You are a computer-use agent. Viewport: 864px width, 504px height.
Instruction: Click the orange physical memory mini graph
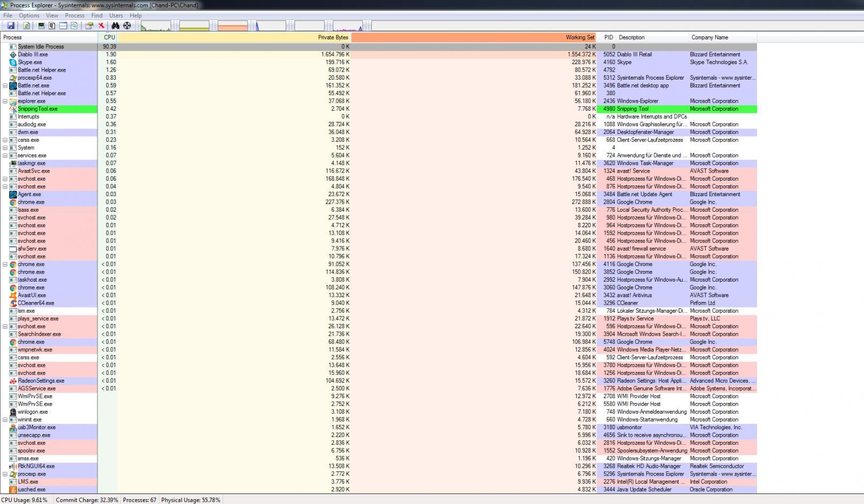pyautogui.click(x=233, y=26)
